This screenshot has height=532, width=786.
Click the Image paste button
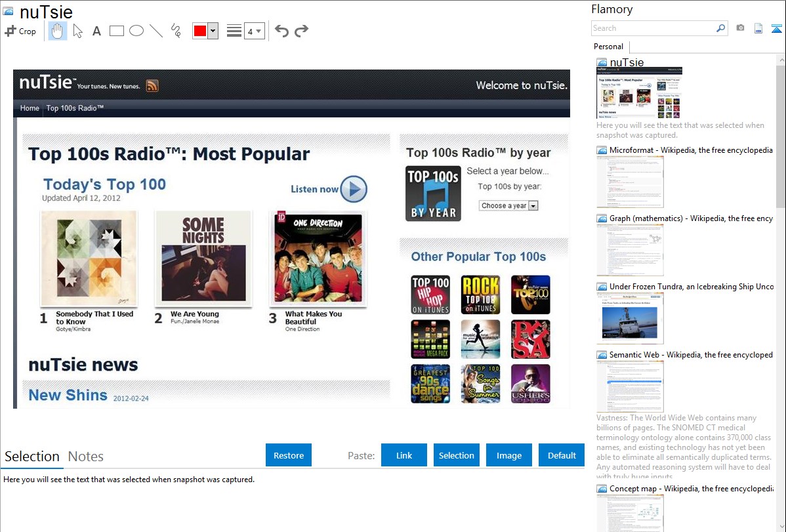coord(508,455)
